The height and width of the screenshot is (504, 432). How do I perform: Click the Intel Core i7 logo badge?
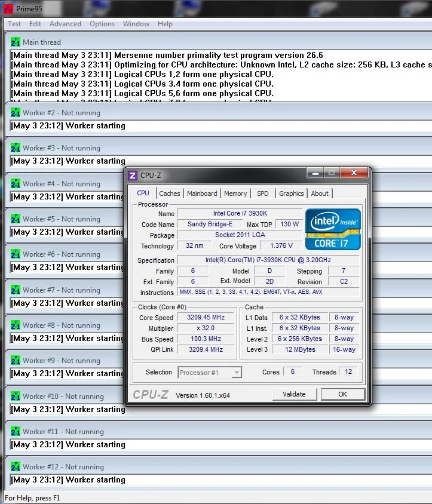tap(333, 229)
